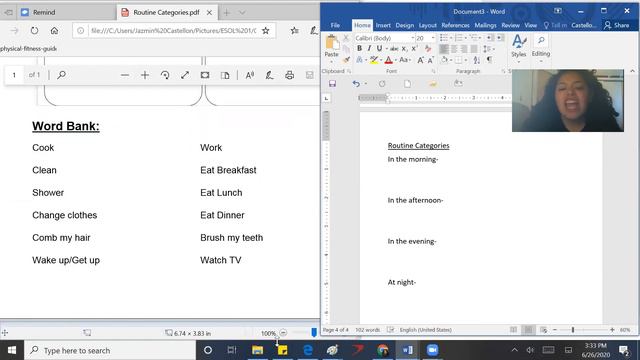Add this PDF page to favorites star
640x360 pixels.
pos(266,31)
